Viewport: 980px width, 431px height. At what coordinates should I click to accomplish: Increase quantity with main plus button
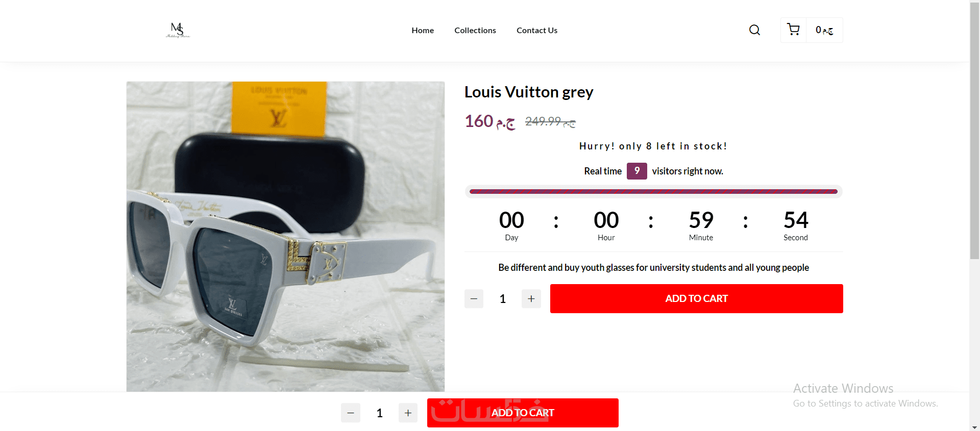[x=531, y=299]
